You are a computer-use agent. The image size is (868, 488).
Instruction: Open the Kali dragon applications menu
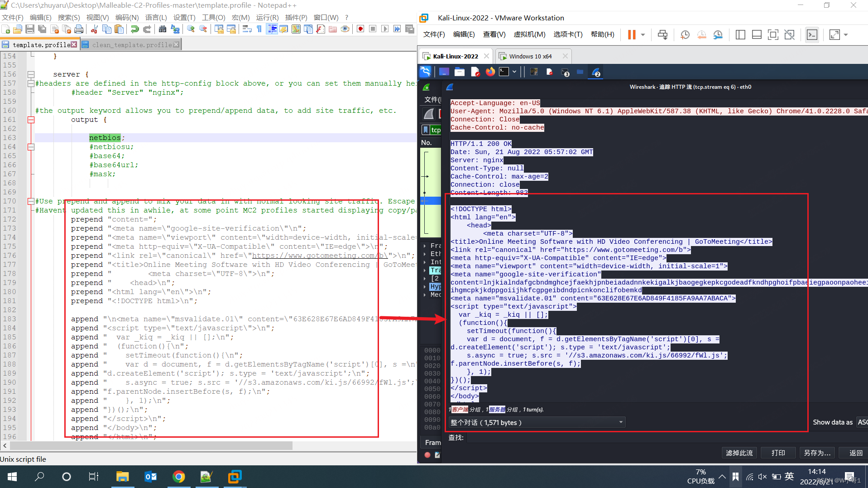425,72
